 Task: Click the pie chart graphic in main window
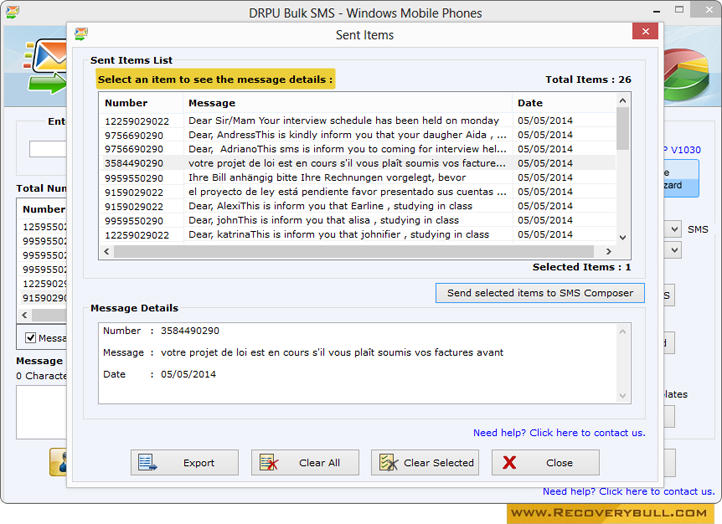point(686,74)
